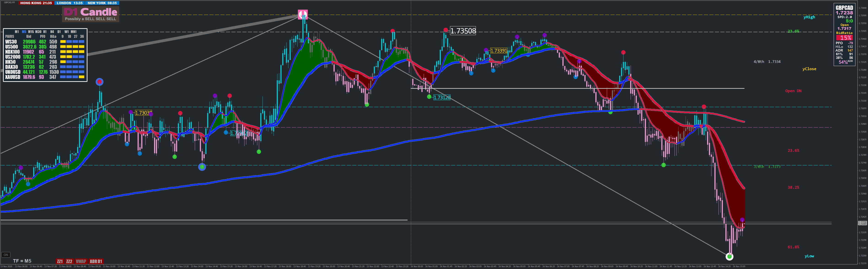Click the white-ringed green dot at yLow
The image size is (868, 269).
tap(729, 257)
